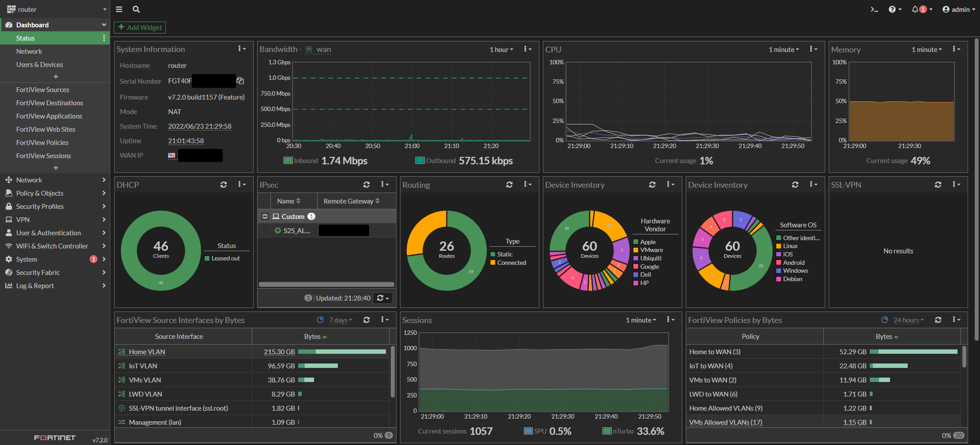Image resolution: width=980 pixels, height=445 pixels.
Task: Open the search magnifier icon
Action: pyautogui.click(x=136, y=9)
